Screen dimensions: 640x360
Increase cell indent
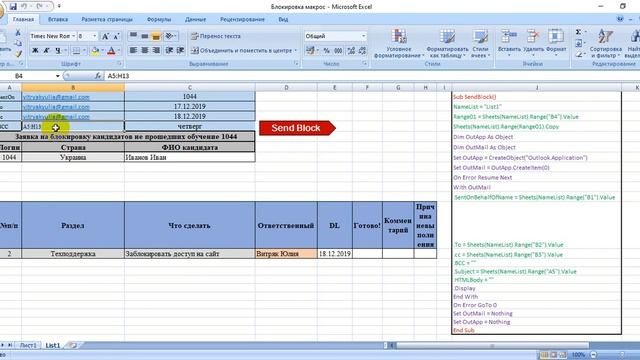180,51
